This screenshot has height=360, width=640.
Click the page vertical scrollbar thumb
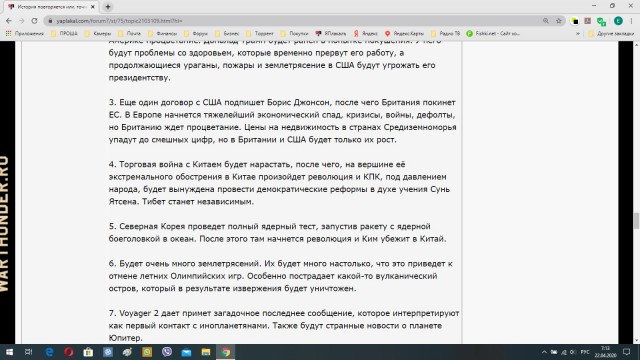tap(636, 221)
